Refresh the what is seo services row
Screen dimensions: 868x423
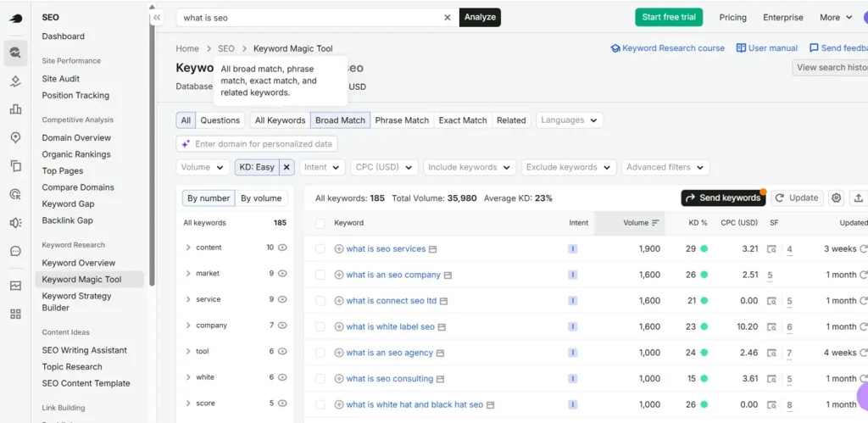[x=863, y=249]
